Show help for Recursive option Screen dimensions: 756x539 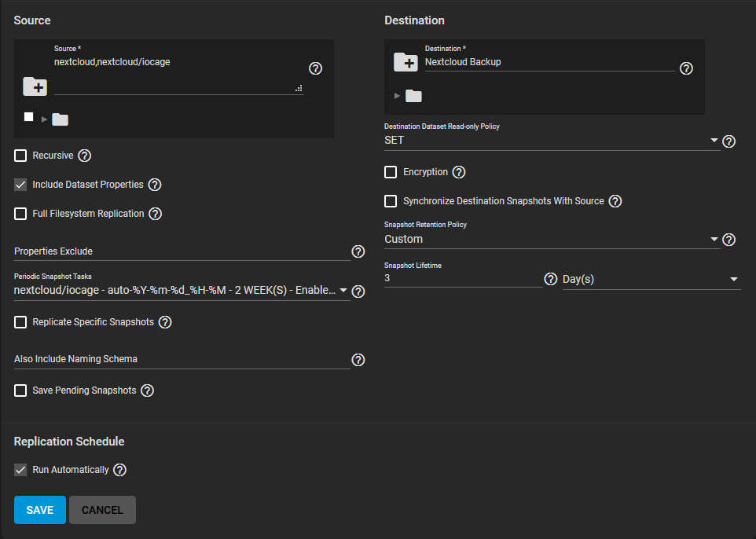coord(84,156)
